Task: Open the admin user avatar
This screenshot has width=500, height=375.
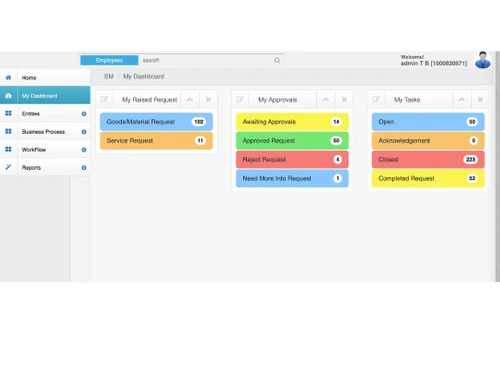Action: [x=482, y=60]
